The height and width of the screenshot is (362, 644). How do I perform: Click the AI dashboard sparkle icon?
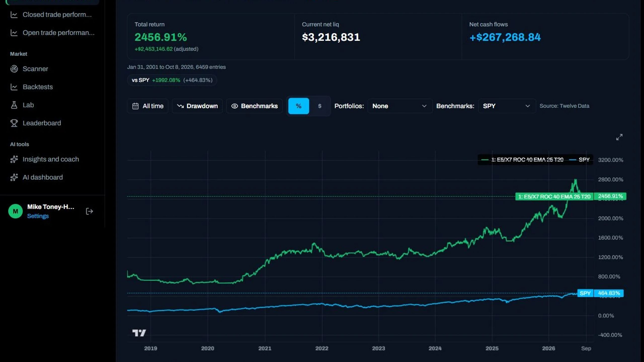pyautogui.click(x=14, y=177)
